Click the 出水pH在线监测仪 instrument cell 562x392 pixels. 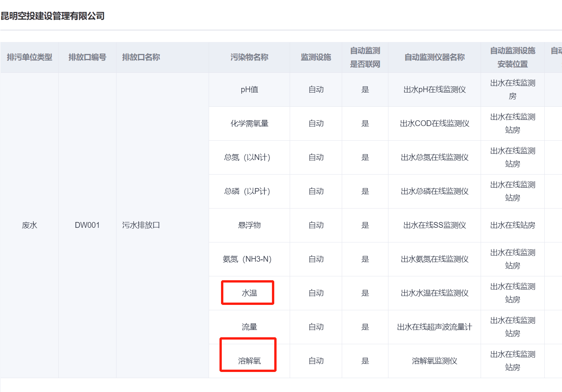click(434, 89)
